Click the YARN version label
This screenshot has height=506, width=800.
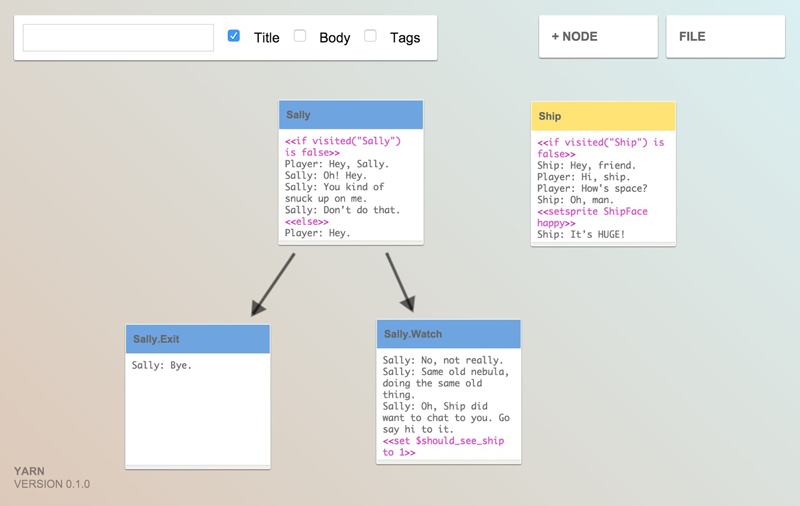pos(51,478)
